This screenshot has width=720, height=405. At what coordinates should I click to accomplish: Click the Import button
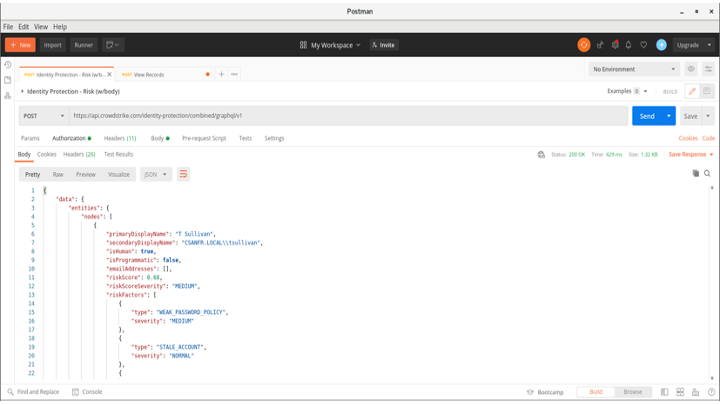pos(52,45)
